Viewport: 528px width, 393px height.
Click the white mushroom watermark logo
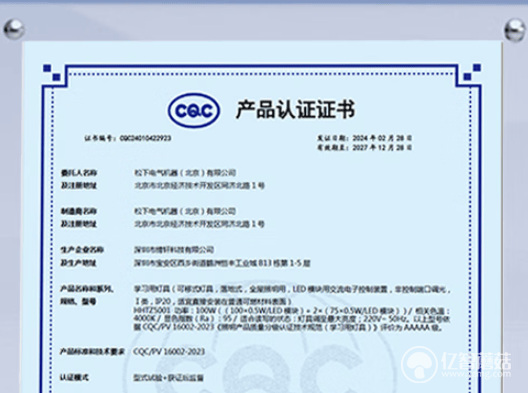click(x=419, y=364)
